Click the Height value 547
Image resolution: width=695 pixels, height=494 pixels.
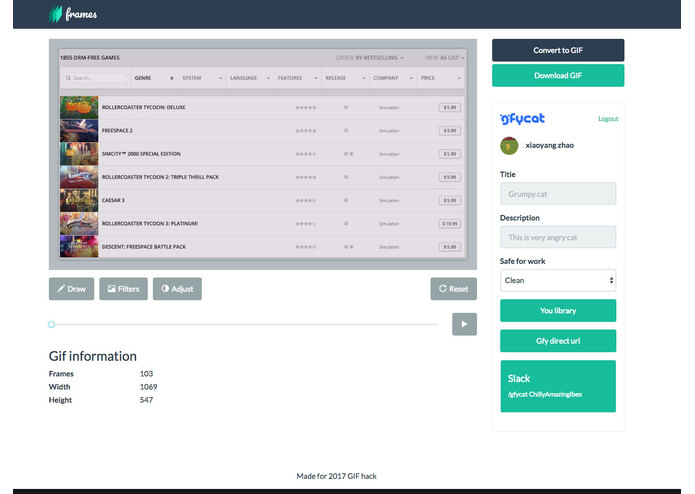[x=146, y=400]
